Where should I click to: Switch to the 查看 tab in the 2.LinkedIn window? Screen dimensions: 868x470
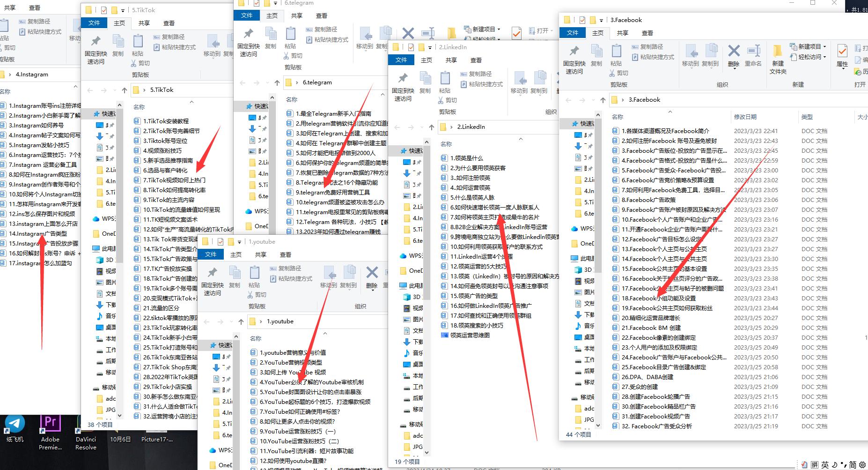point(476,60)
